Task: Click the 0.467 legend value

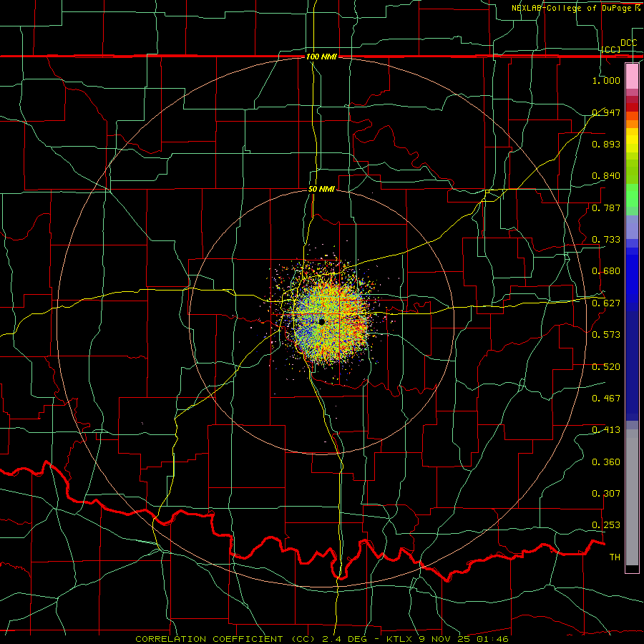Action: coord(606,398)
